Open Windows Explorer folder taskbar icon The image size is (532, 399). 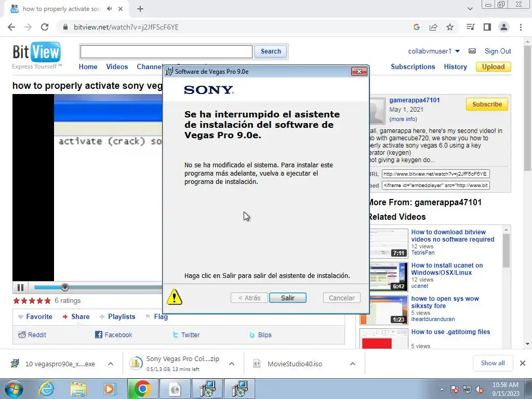[x=78, y=389]
